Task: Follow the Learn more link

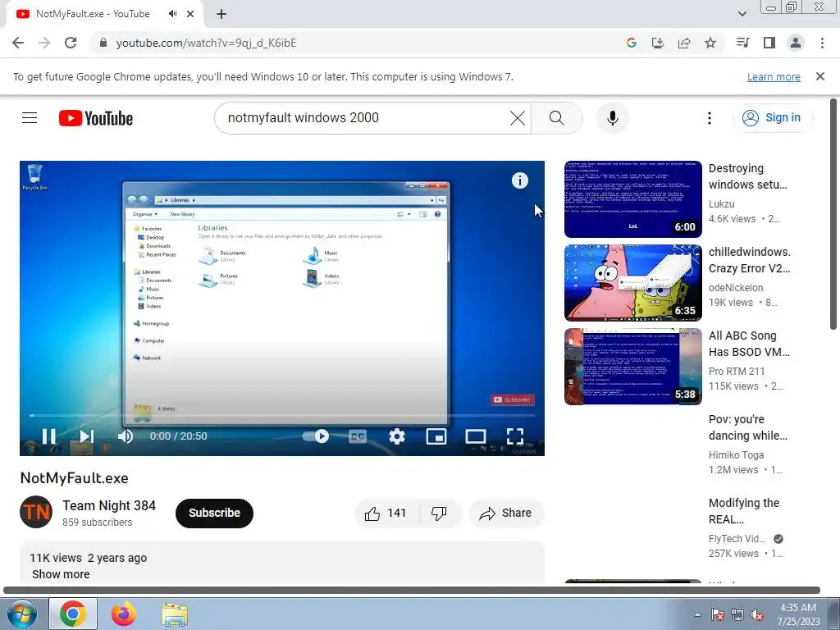Action: (774, 76)
